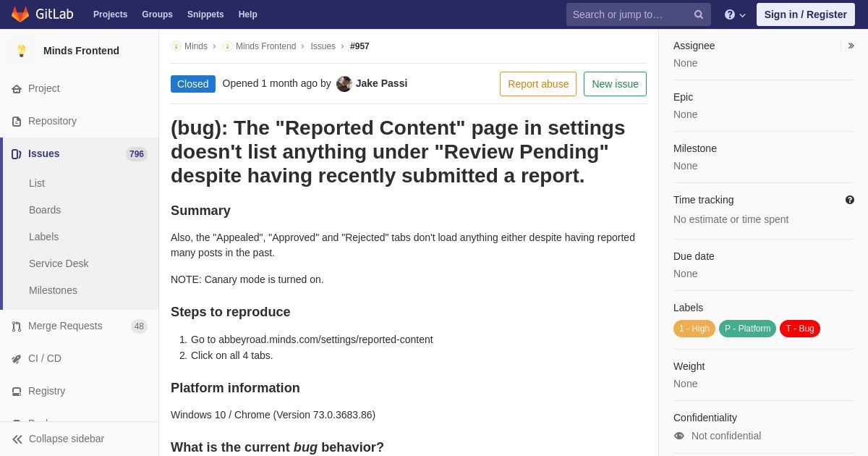This screenshot has height=456, width=868.
Task: Click 'Click on all 4 tabs.' step
Action: click(232, 355)
